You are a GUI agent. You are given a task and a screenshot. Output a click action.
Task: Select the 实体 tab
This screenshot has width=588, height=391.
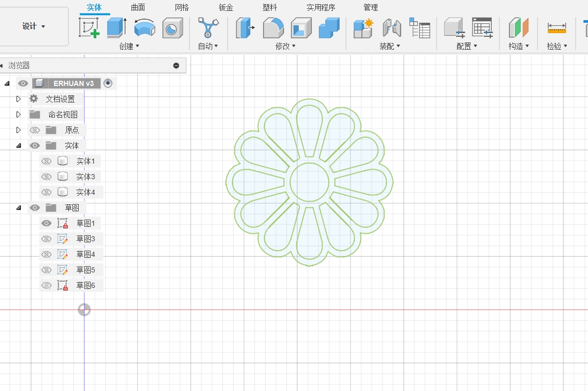[x=94, y=7]
